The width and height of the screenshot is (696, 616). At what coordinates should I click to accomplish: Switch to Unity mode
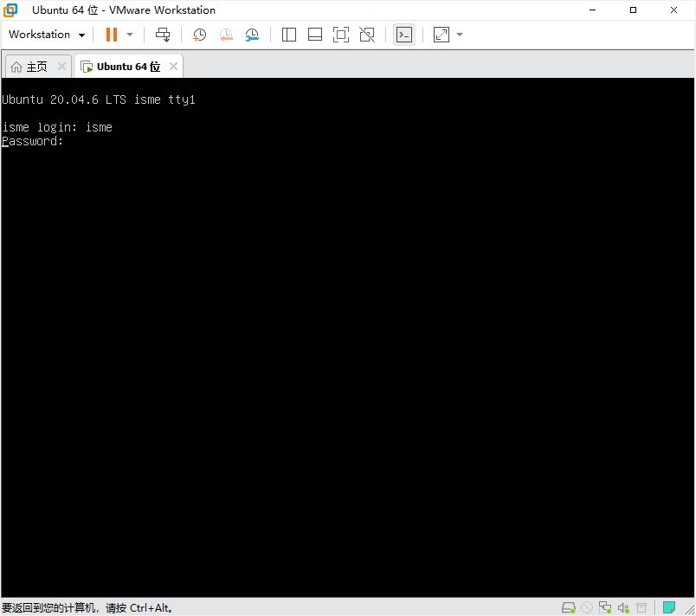point(367,35)
